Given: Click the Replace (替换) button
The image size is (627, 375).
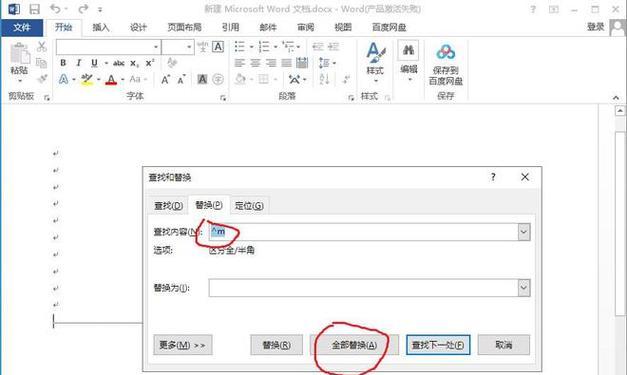Looking at the screenshot, I should coord(276,345).
